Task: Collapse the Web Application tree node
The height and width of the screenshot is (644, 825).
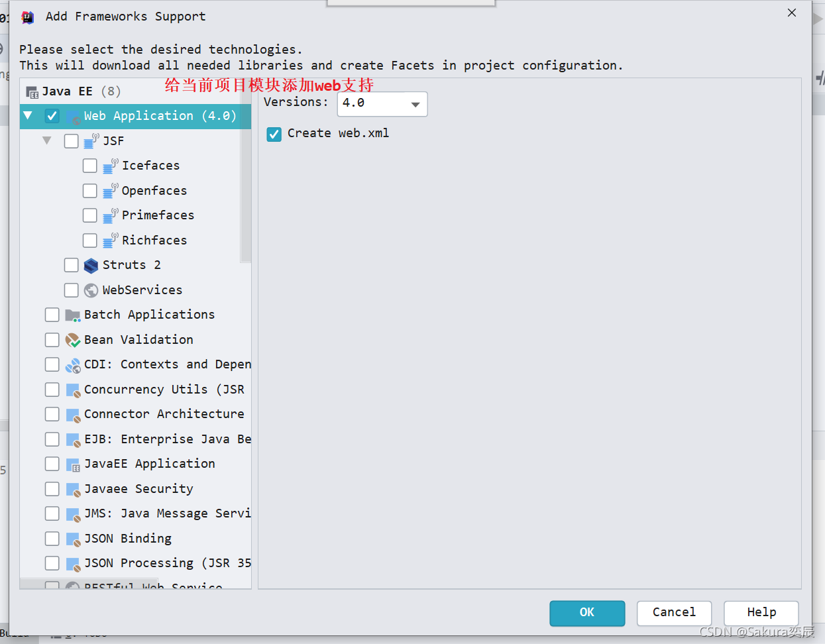Action: click(x=28, y=115)
